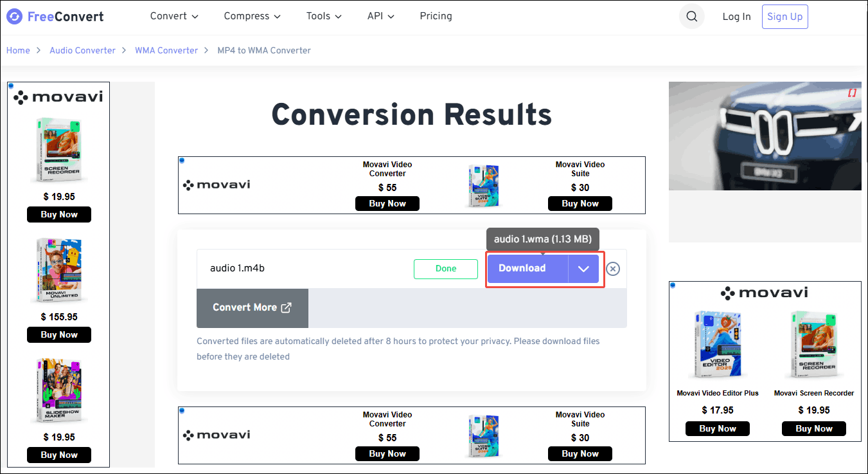Click the Log In link
Screen dimensions: 868x474
coord(736,17)
